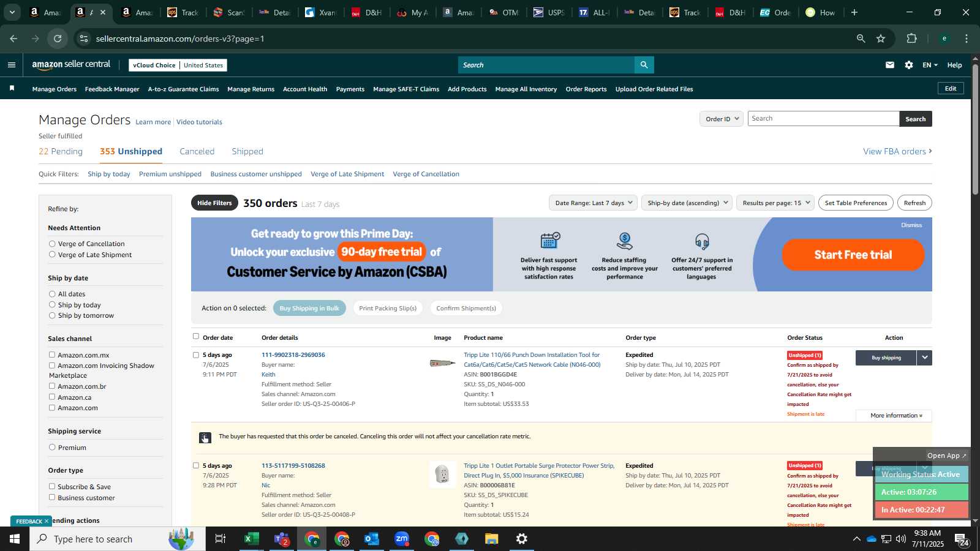Viewport: 980px width, 551px height.
Task: Switch to the Shipped tab
Action: click(x=247, y=151)
